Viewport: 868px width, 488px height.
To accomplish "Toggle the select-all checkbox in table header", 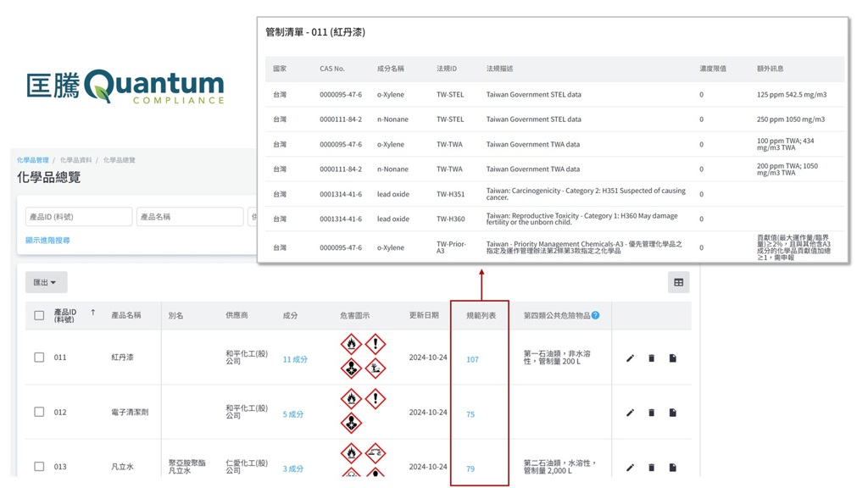I will click(39, 315).
